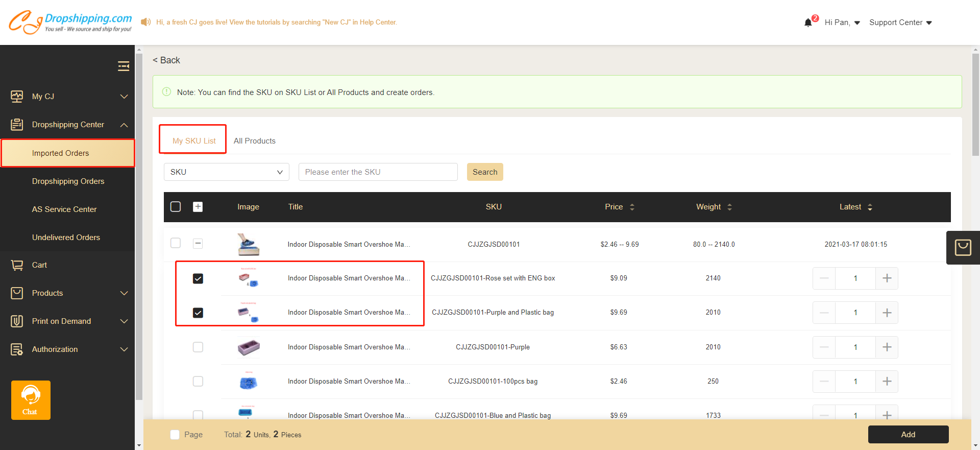This screenshot has width=980, height=450.
Task: Open the Chat support widget
Action: click(x=31, y=400)
